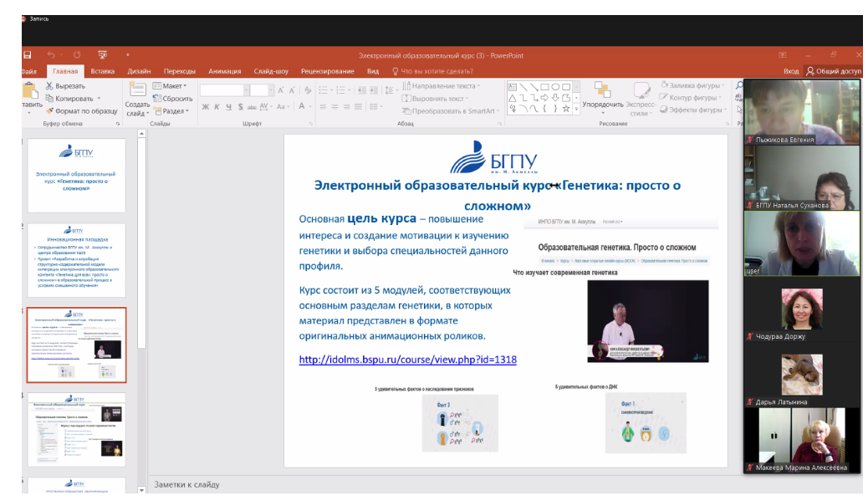Viewport: 868px width, 501px height.
Task: Open the idolms.bspu.ru course link on slide
Action: [407, 360]
